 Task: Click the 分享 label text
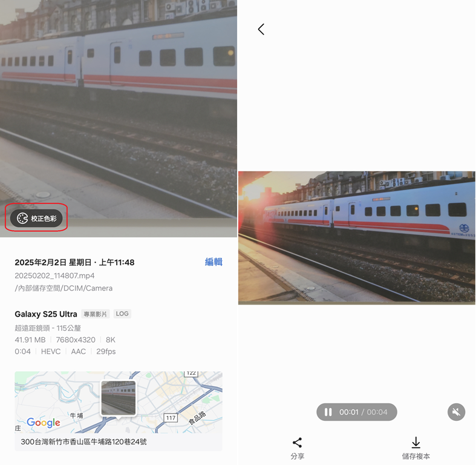pyautogui.click(x=297, y=456)
